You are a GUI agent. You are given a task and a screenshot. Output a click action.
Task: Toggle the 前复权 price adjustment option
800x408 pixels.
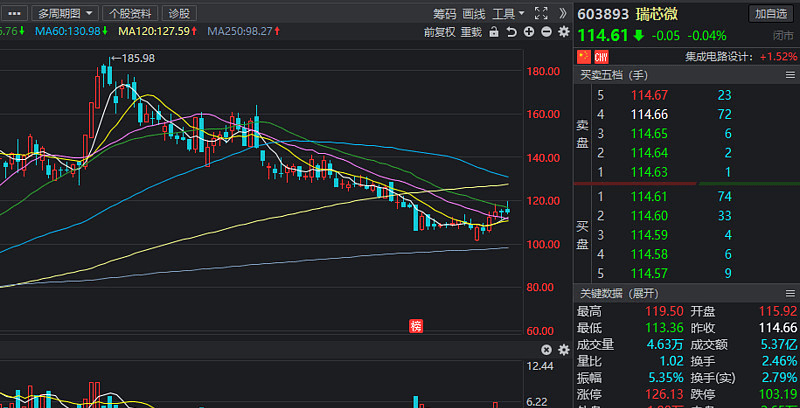click(x=439, y=32)
